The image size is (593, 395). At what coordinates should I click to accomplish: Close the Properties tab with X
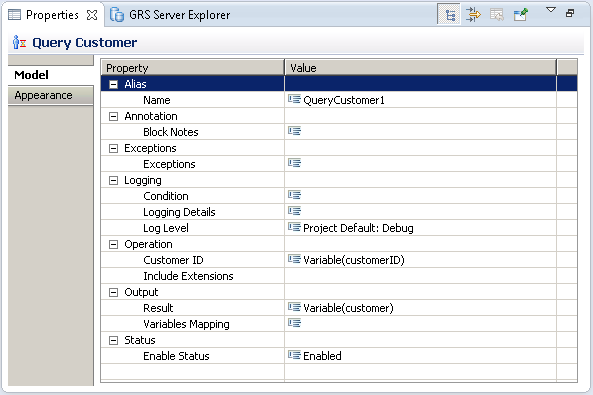pos(92,15)
